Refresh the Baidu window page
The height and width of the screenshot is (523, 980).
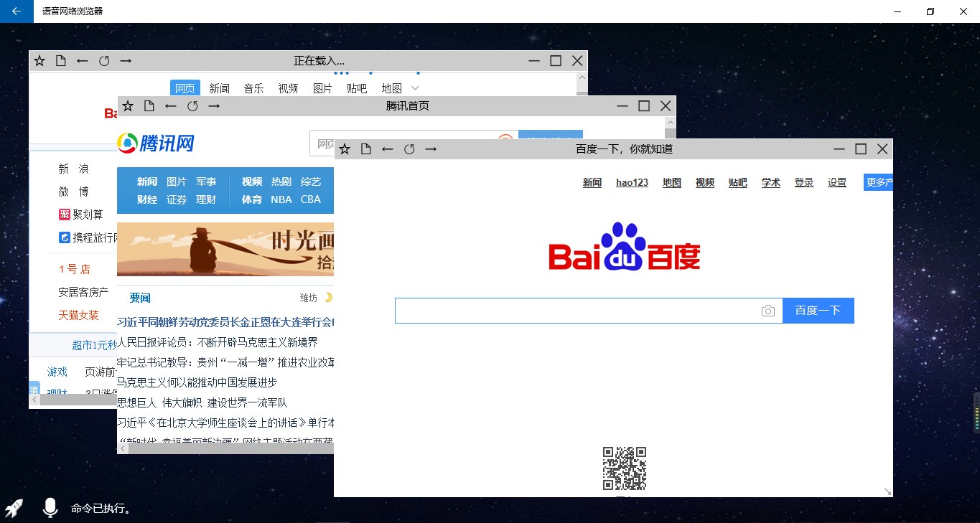click(x=409, y=149)
